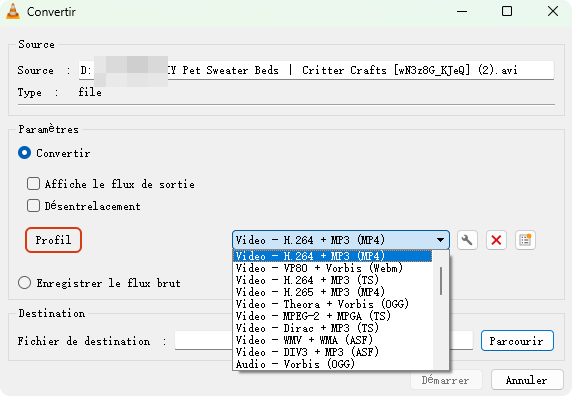Minimize the Convertir window
The height and width of the screenshot is (396, 572).
point(462,11)
